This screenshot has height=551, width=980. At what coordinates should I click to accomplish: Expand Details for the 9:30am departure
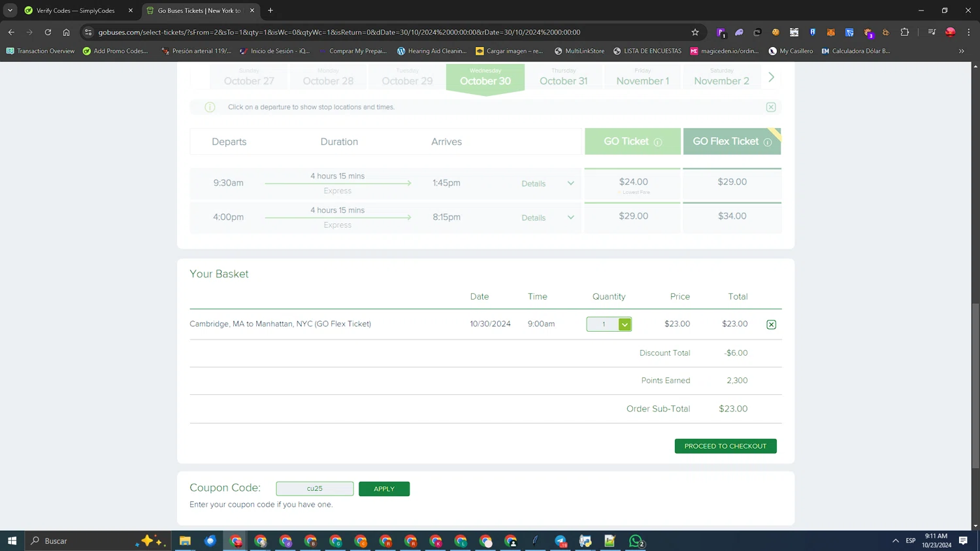pos(547,183)
